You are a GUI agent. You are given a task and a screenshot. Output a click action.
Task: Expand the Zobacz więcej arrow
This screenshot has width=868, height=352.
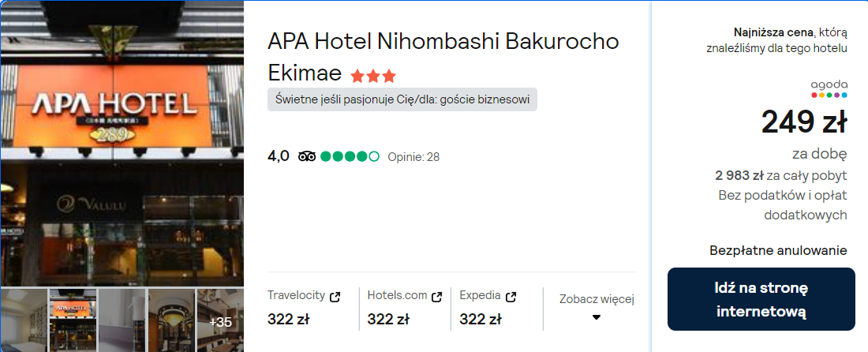click(597, 317)
